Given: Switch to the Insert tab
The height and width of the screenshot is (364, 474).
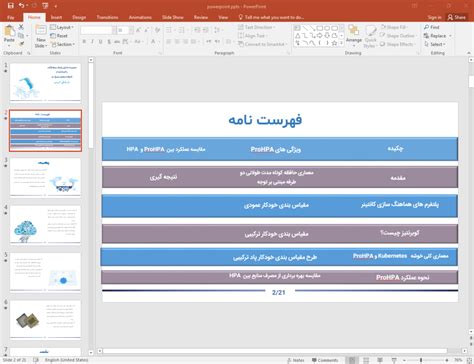Looking at the screenshot, I should [56, 17].
